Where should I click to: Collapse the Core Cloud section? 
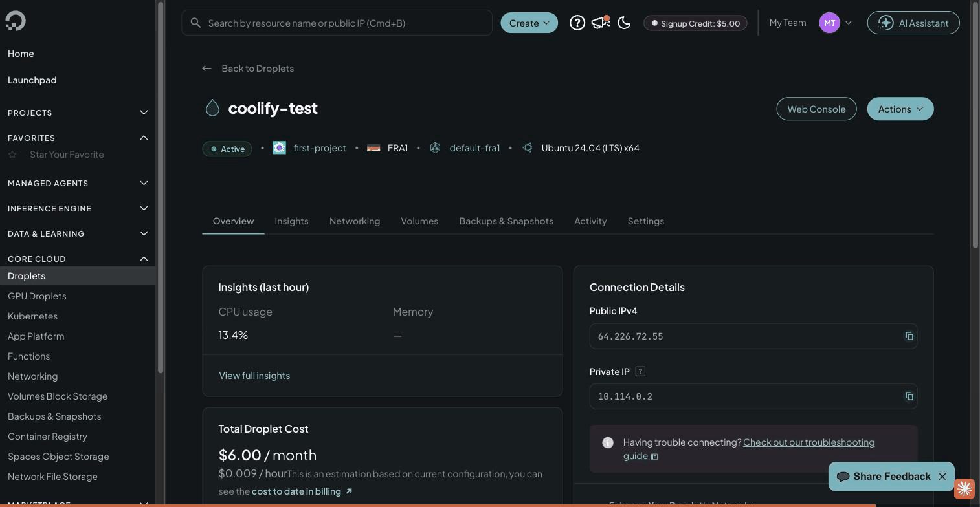[x=144, y=259]
